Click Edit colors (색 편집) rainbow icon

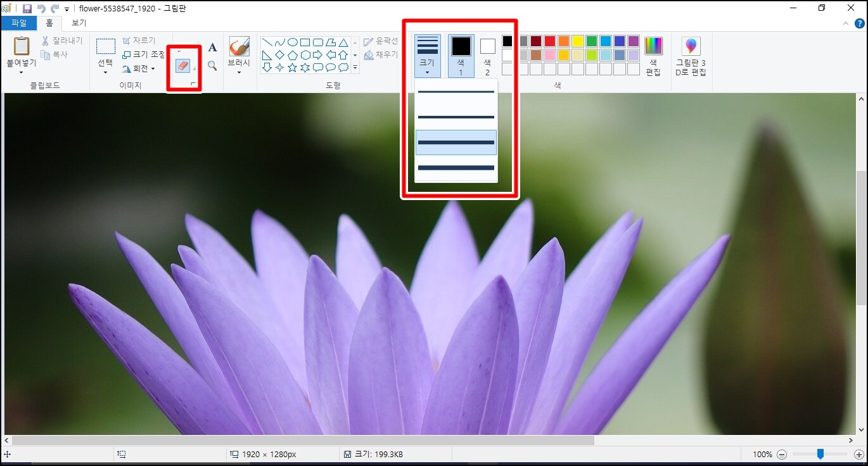pyautogui.click(x=653, y=46)
